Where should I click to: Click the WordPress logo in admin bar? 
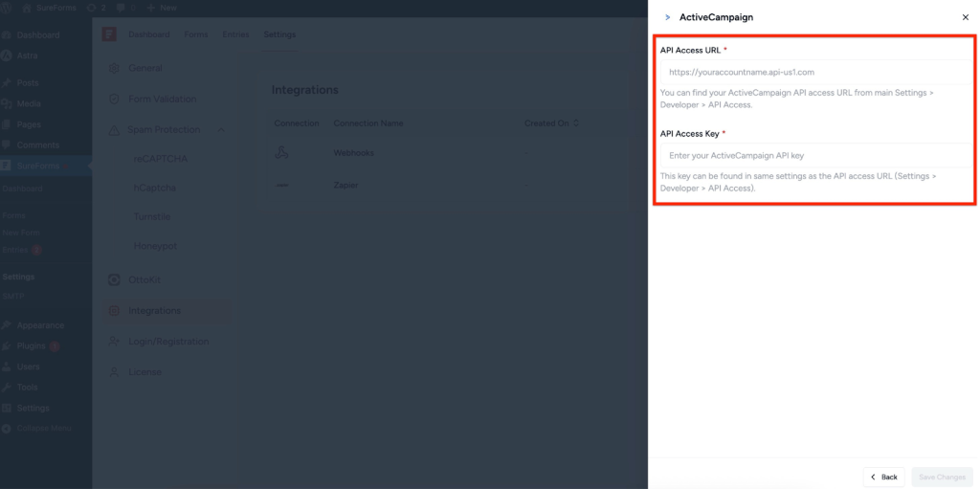pyautogui.click(x=8, y=8)
